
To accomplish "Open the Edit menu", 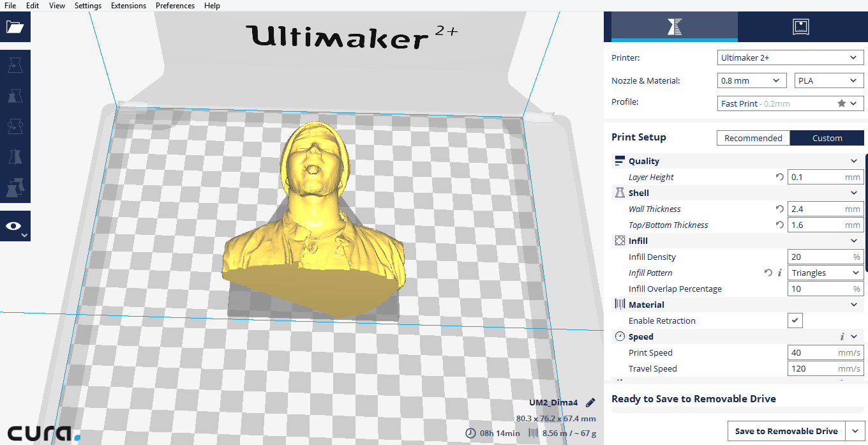I will pos(33,6).
